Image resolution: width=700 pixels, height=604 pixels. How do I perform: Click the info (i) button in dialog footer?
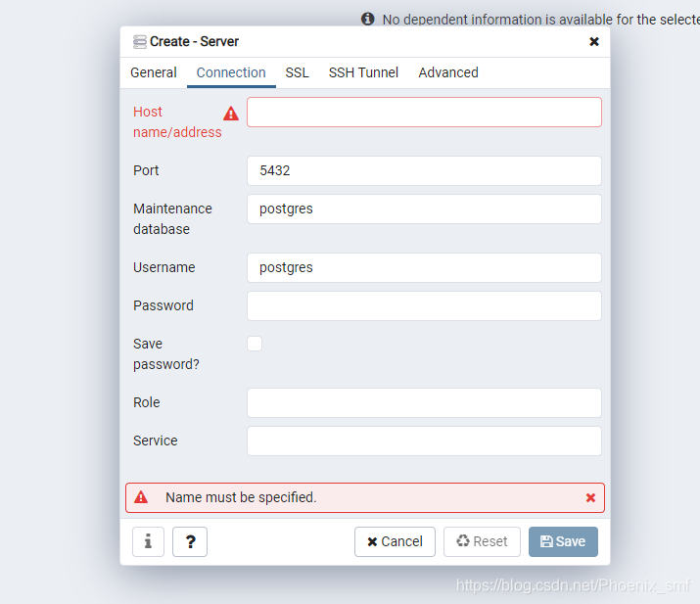(148, 541)
